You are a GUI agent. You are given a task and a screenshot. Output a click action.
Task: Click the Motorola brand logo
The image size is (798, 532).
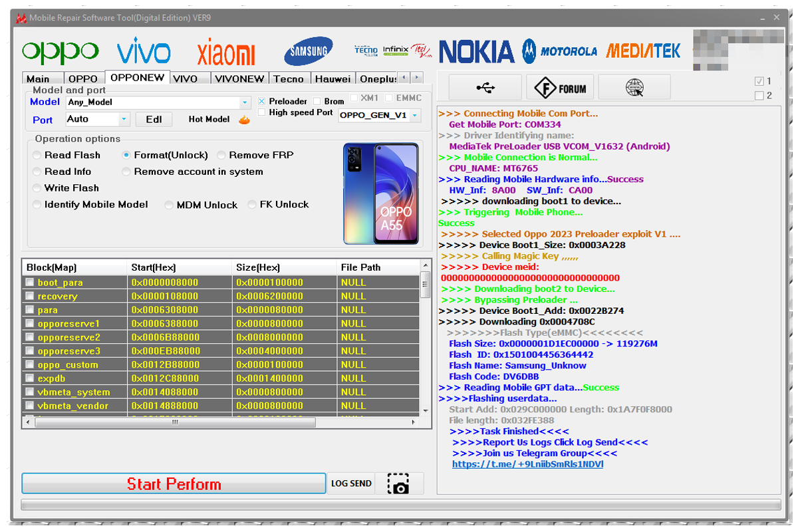click(560, 51)
